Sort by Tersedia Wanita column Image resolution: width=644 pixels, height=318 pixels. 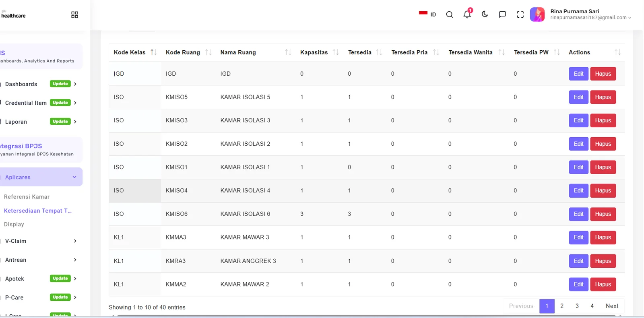tap(477, 52)
